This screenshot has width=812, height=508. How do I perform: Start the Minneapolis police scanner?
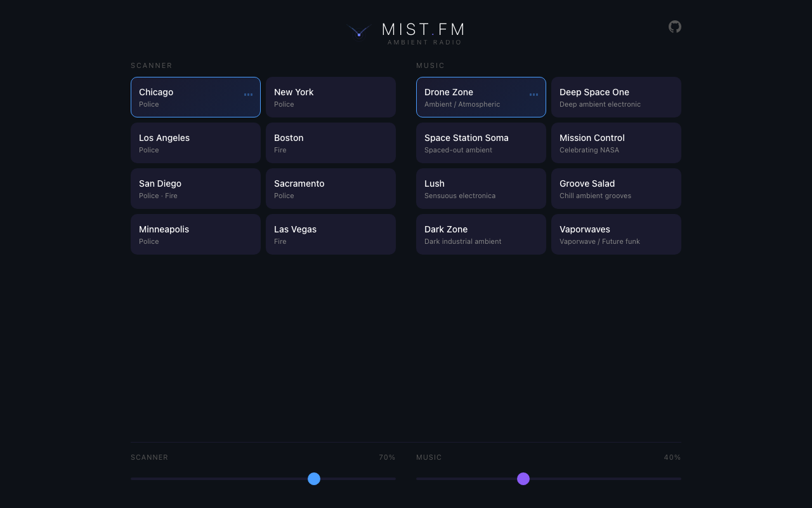[x=195, y=234]
